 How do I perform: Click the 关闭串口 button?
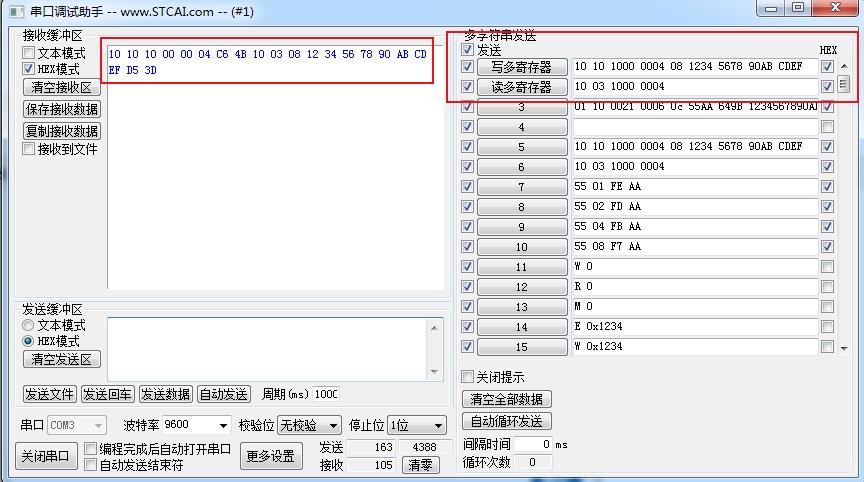pyautogui.click(x=47, y=457)
